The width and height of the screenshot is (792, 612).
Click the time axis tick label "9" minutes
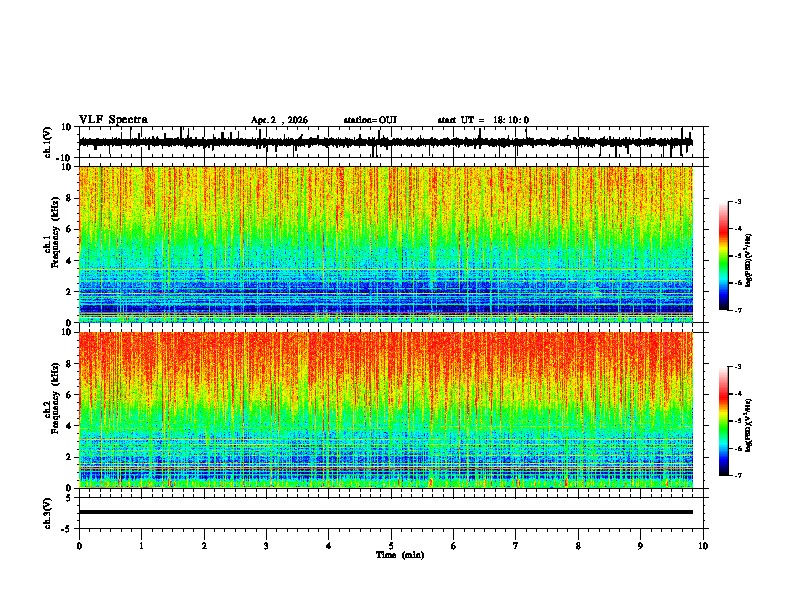[640, 546]
